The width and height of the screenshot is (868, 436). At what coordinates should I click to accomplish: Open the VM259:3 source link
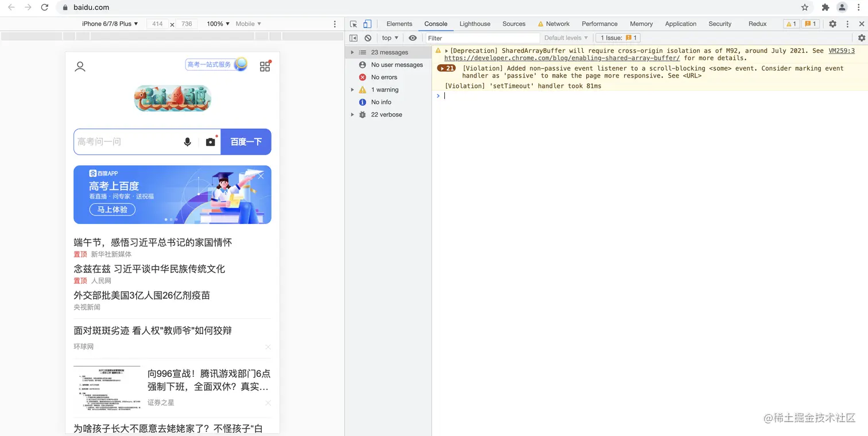pyautogui.click(x=842, y=51)
